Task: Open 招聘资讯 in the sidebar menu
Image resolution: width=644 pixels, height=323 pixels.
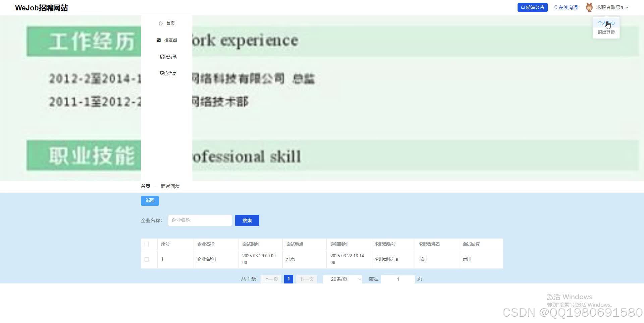Action: coord(168,56)
